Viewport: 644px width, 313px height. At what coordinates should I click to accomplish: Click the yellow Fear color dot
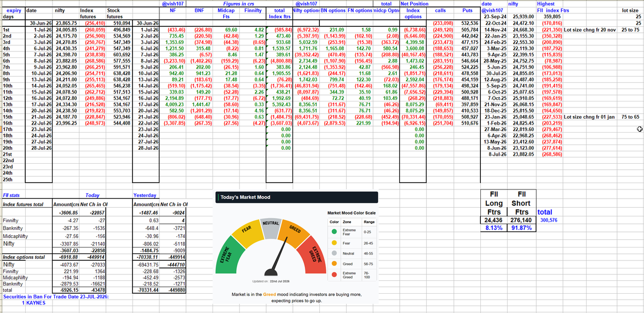[333, 243]
